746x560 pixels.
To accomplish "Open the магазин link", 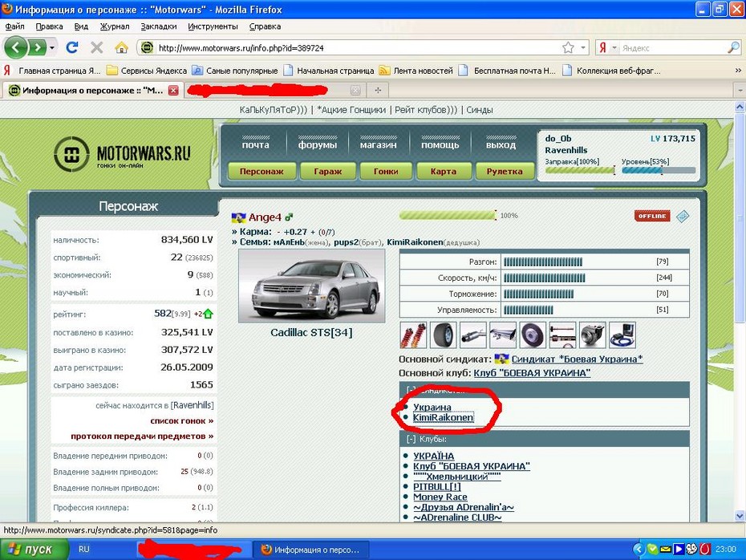I will (x=379, y=144).
